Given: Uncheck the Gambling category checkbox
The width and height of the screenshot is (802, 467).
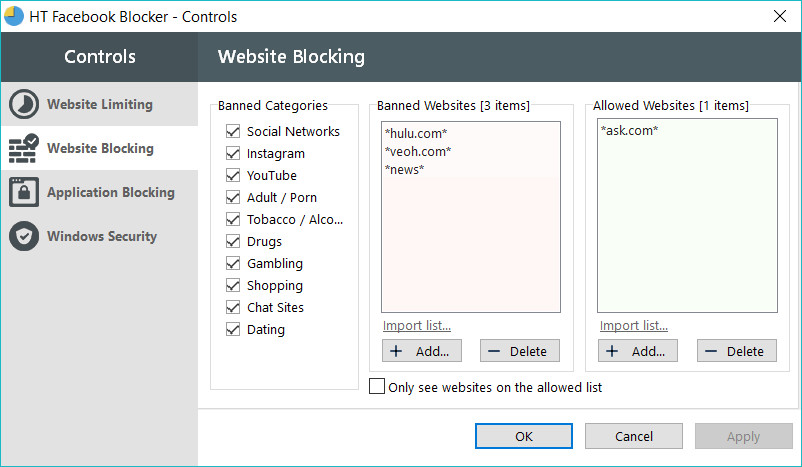Looking at the screenshot, I should (x=233, y=263).
